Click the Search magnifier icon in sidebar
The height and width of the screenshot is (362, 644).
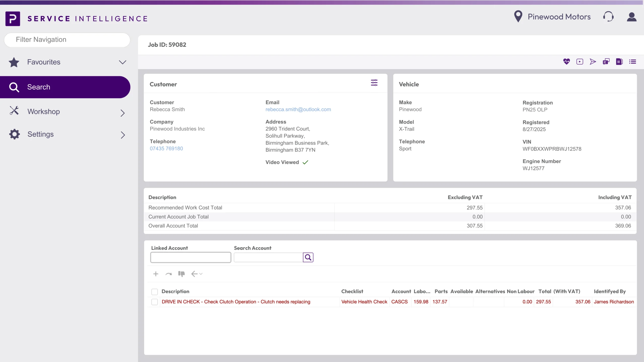click(14, 87)
